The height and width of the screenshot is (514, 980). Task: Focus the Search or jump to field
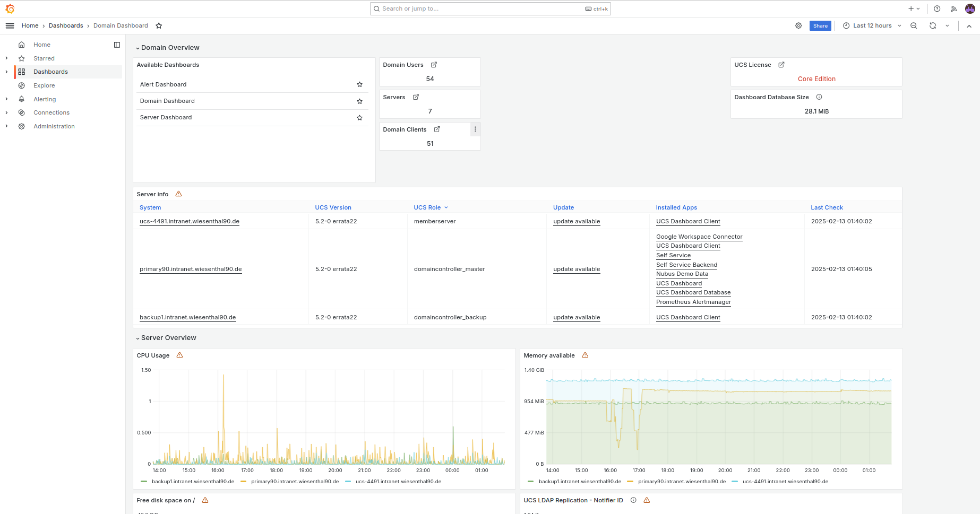click(x=490, y=8)
